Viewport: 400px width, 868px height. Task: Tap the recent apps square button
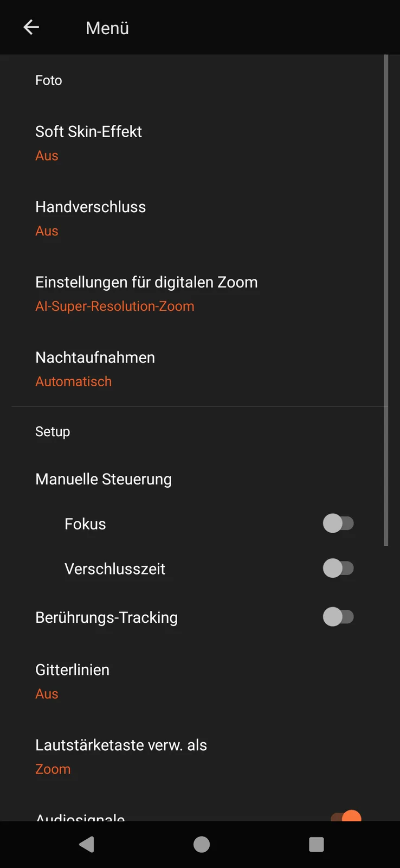pyautogui.click(x=316, y=844)
